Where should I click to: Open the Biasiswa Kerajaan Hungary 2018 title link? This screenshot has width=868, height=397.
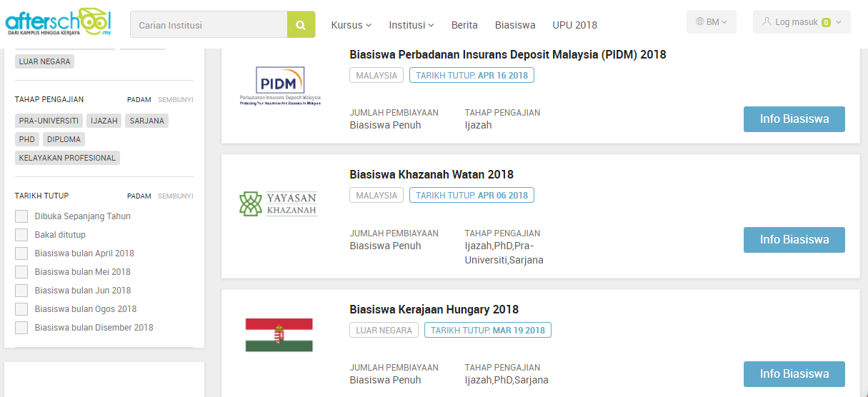434,309
